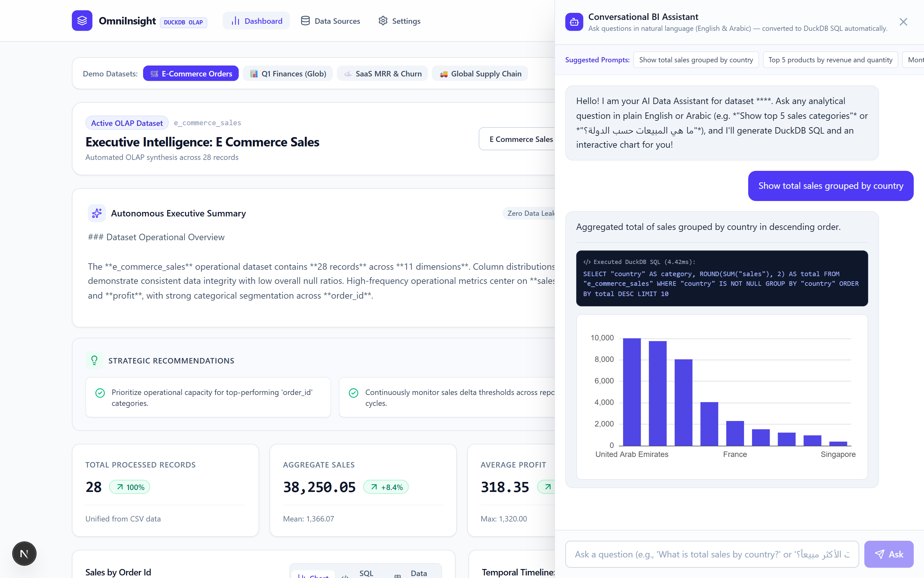Click the Executed DuckDB SQL code block

point(722,278)
